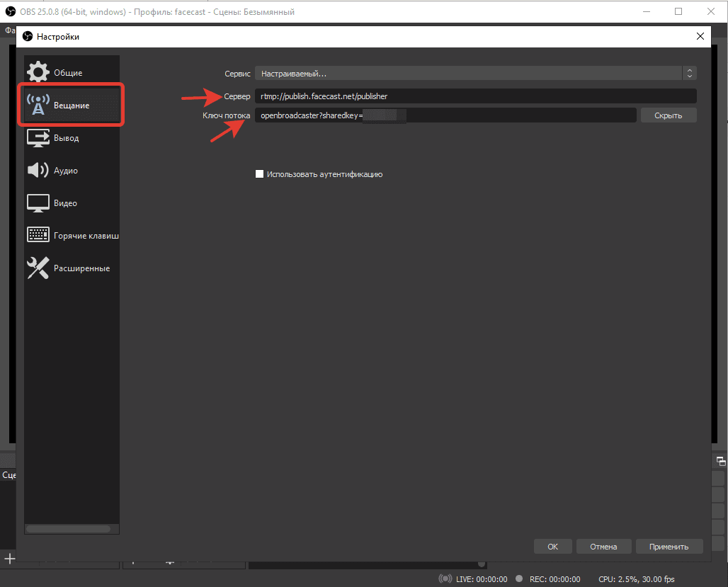Click the CPU: 2.5%, 30.00 fps status text
The width and height of the screenshot is (728, 587).
637,579
